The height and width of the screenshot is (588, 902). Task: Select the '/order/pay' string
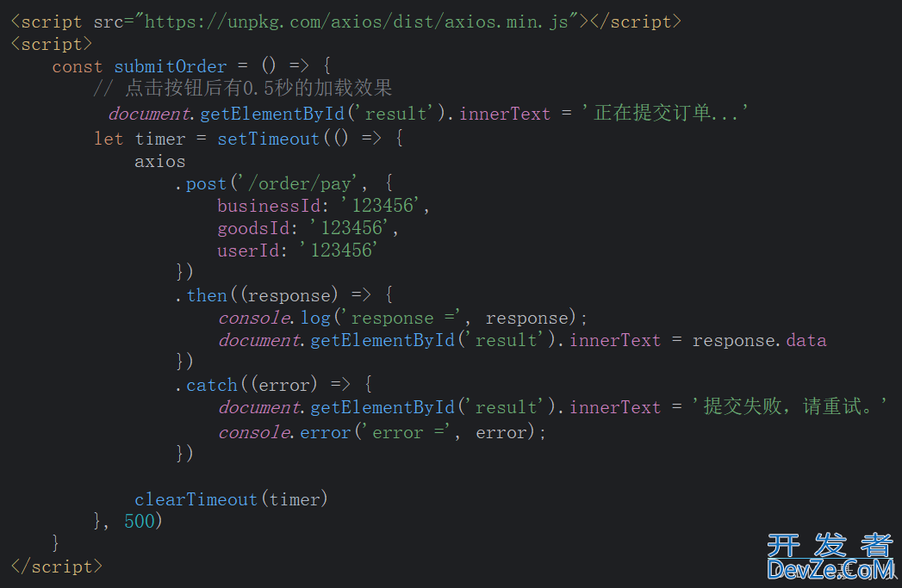302,184
